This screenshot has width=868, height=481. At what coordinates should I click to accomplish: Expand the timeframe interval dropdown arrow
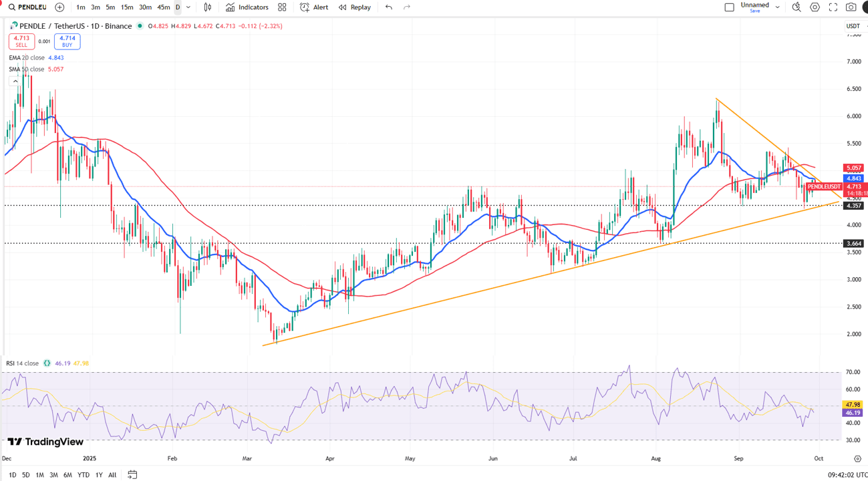pos(188,7)
